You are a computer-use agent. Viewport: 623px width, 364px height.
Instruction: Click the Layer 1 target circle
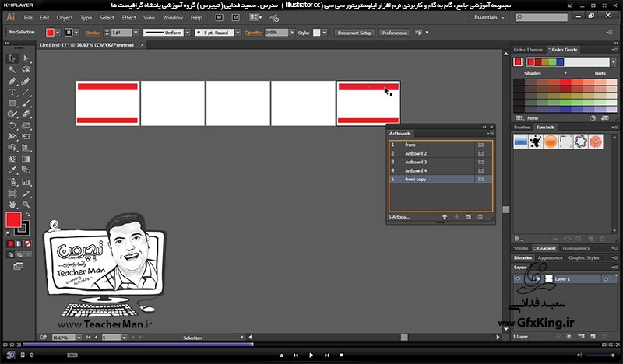[x=606, y=279]
